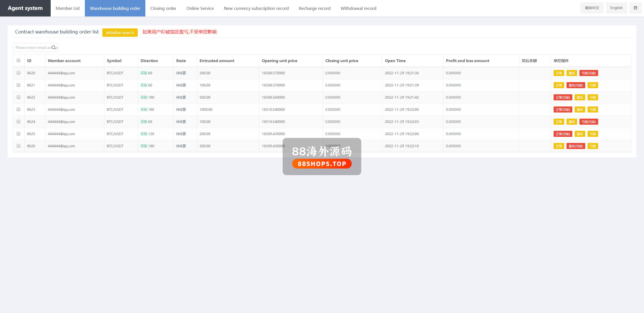Open the Member List tab
The height and width of the screenshot is (313, 644).
[68, 8]
